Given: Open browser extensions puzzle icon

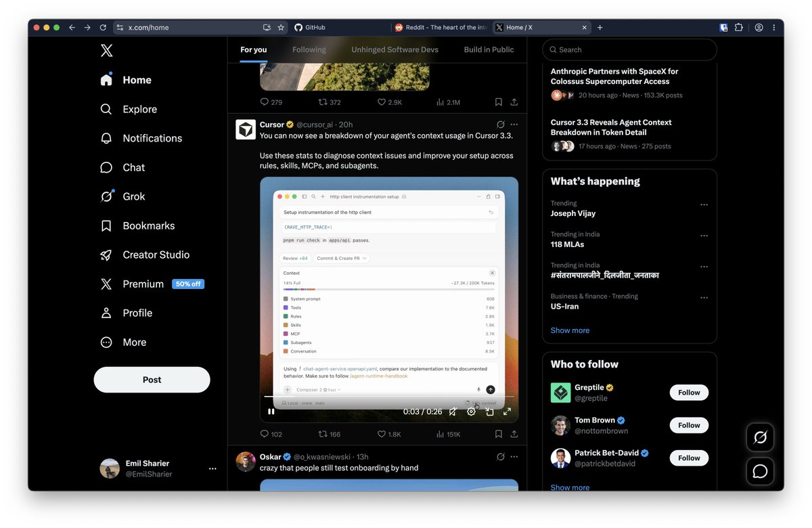Looking at the screenshot, I should pos(738,27).
